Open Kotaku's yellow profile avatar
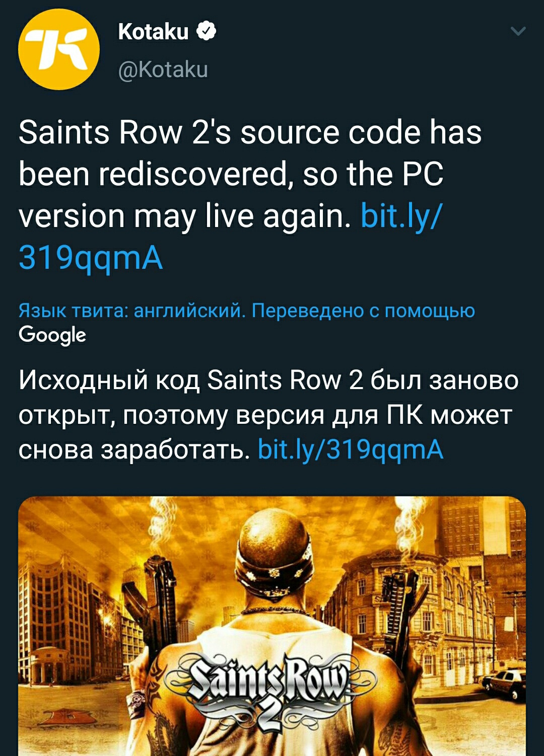This screenshot has width=544, height=756. point(58,49)
